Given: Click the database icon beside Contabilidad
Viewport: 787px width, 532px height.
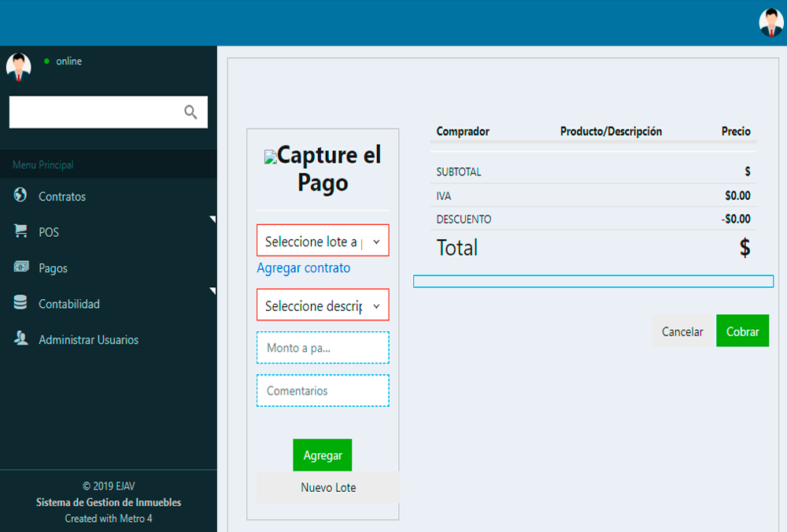Looking at the screenshot, I should click(21, 303).
